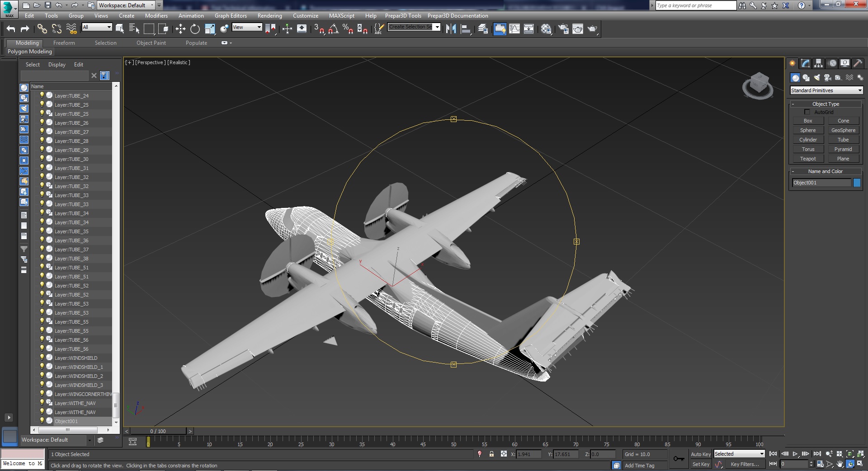The height and width of the screenshot is (471, 868).
Task: Toggle the selection lock padlock icon
Action: 491,454
